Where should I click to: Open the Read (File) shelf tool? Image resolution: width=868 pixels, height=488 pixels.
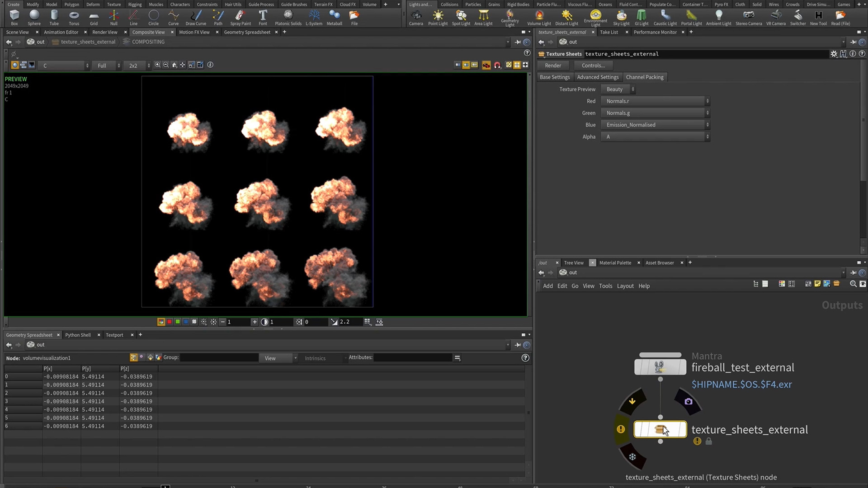tap(840, 17)
